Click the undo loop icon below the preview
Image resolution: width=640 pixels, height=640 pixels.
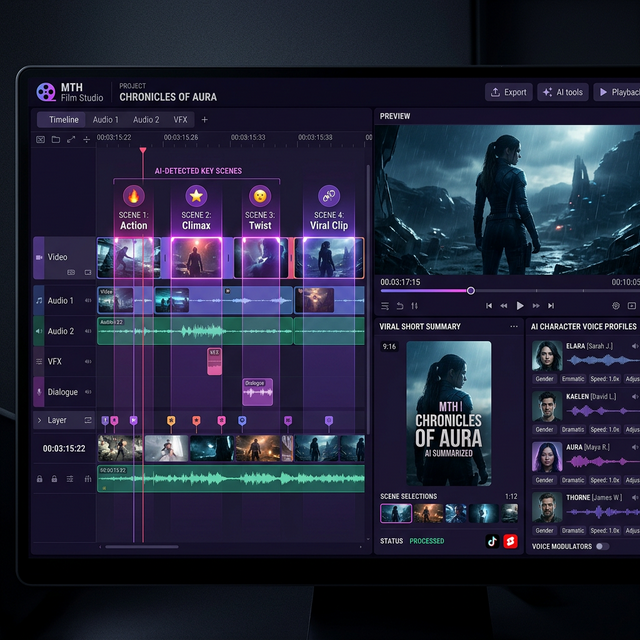400,306
